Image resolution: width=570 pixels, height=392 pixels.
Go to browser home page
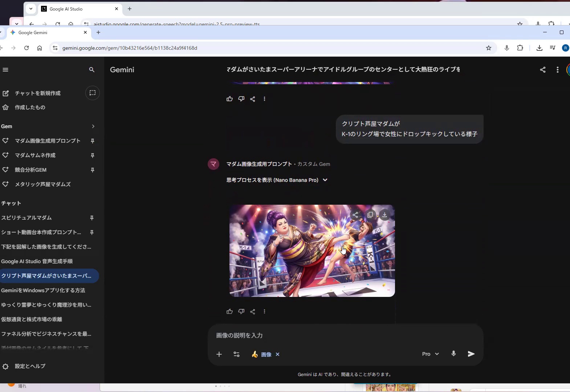(40, 48)
